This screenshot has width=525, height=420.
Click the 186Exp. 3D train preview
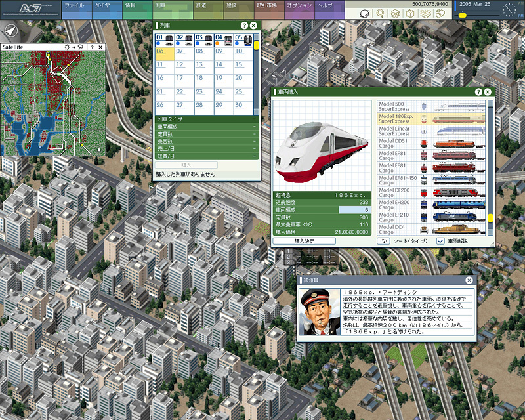pos(322,145)
